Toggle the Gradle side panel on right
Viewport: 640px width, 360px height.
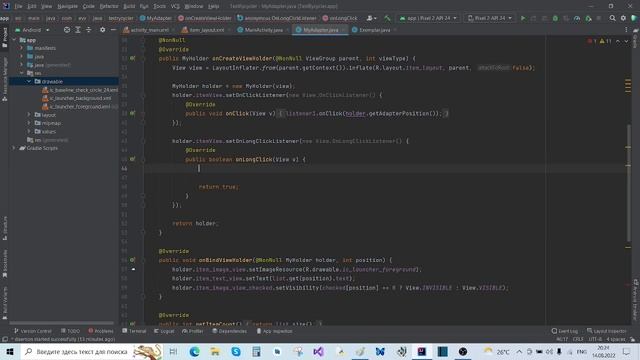(x=636, y=39)
